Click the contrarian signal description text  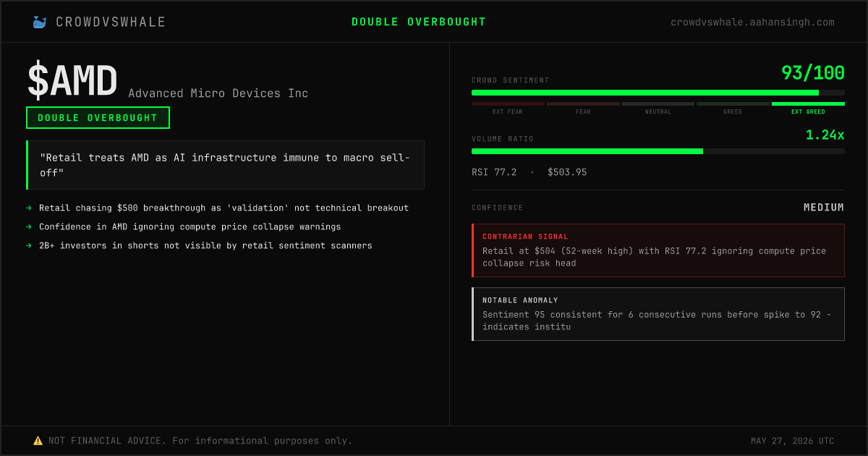point(654,257)
